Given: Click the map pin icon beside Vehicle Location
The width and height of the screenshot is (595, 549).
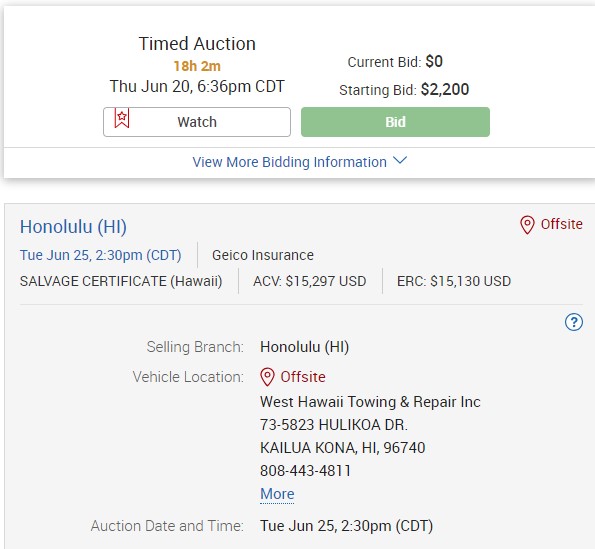Looking at the screenshot, I should point(267,377).
